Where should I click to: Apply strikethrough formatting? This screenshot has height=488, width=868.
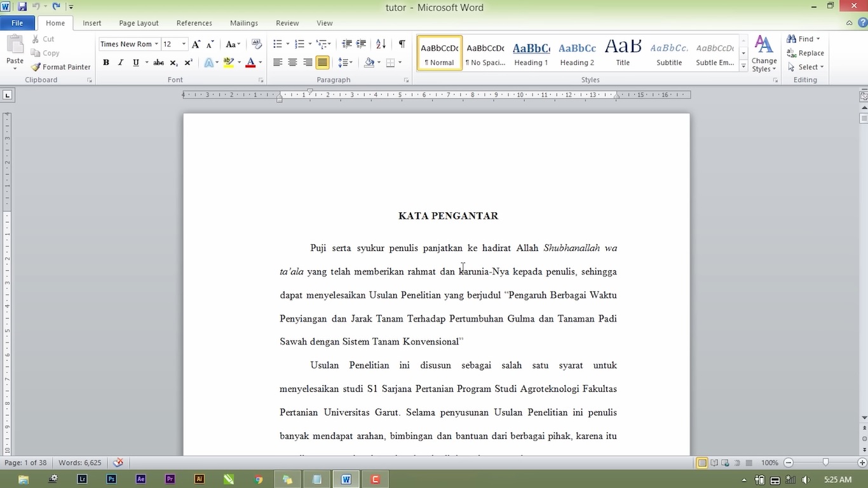point(159,62)
